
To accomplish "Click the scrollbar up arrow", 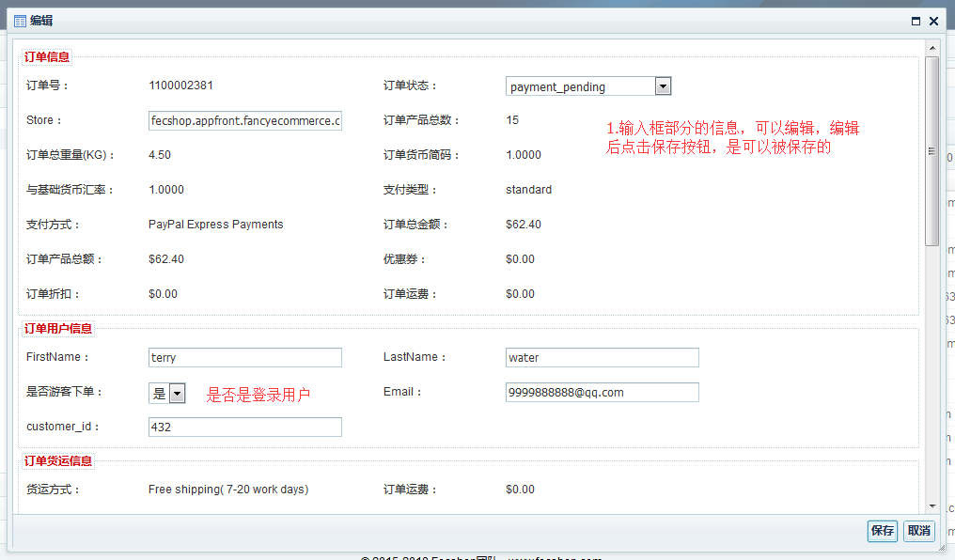I will pos(932,48).
